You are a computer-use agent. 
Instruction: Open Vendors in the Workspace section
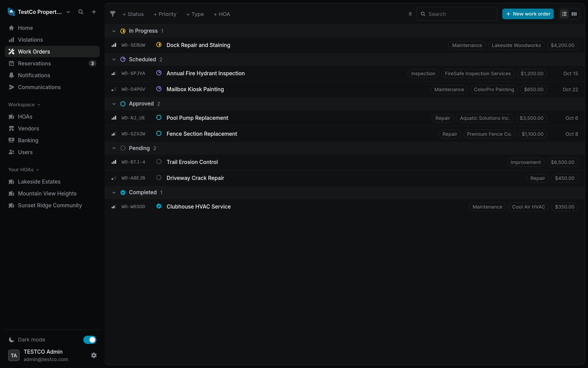point(52,128)
